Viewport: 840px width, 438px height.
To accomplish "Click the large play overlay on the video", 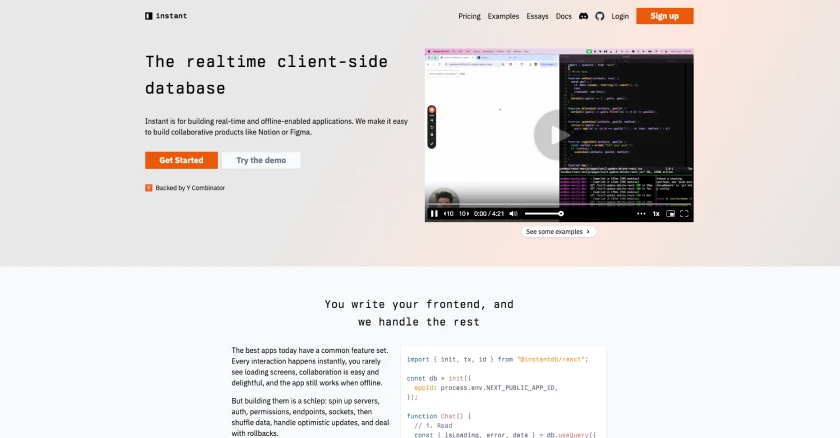I will (x=557, y=135).
